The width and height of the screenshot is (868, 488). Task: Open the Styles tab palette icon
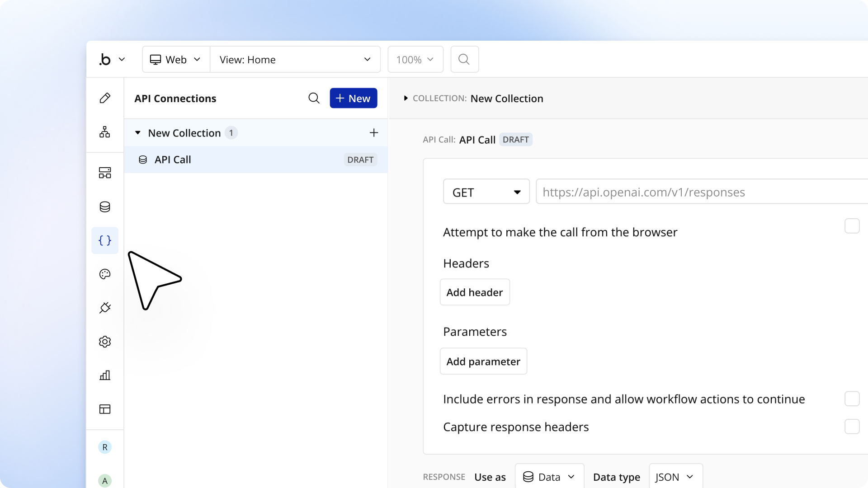click(105, 274)
